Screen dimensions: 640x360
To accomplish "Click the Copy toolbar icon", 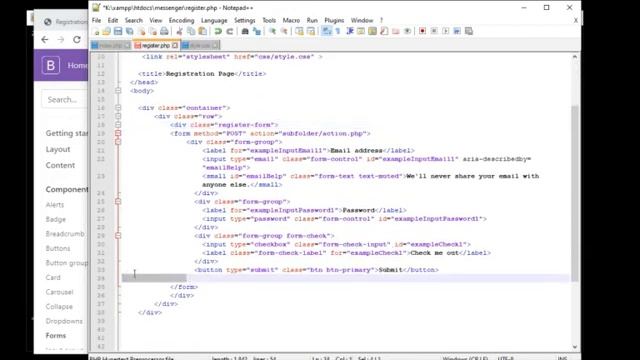I will (x=191, y=31).
